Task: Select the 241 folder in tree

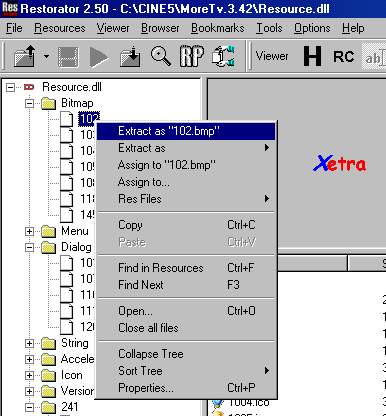Action: pyautogui.click(x=70, y=407)
